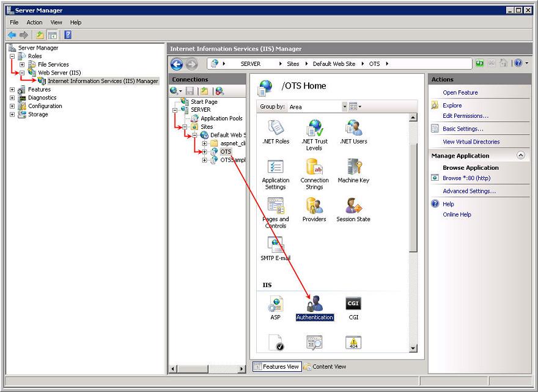The image size is (538, 392).
Task: Open the Application Settings feature
Action: [276, 174]
